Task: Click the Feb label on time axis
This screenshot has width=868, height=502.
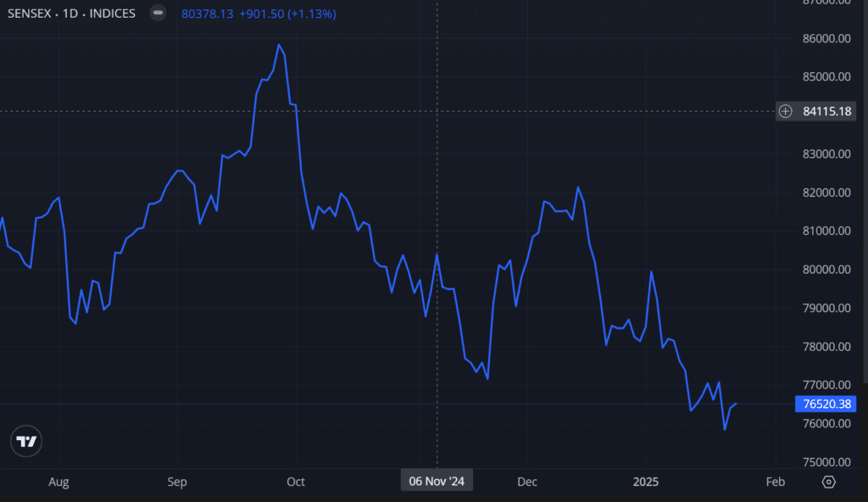Action: tap(775, 482)
